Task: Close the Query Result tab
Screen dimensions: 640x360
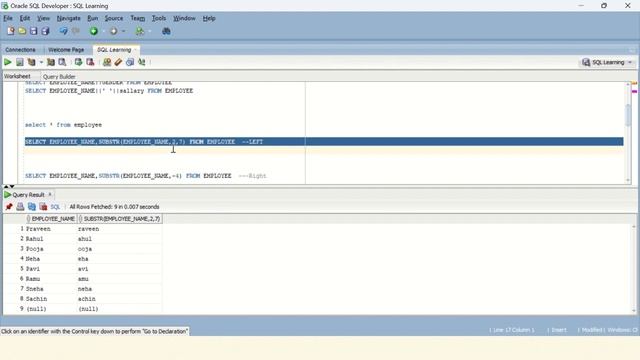Action: (50, 195)
